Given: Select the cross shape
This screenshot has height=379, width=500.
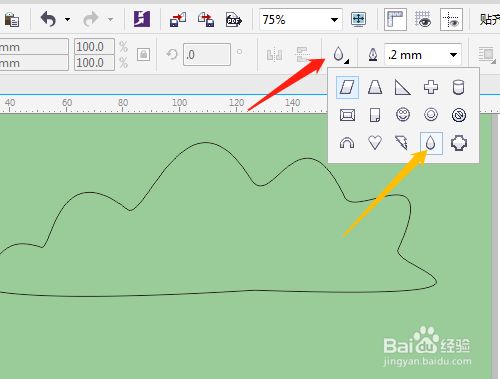Looking at the screenshot, I should [431, 87].
